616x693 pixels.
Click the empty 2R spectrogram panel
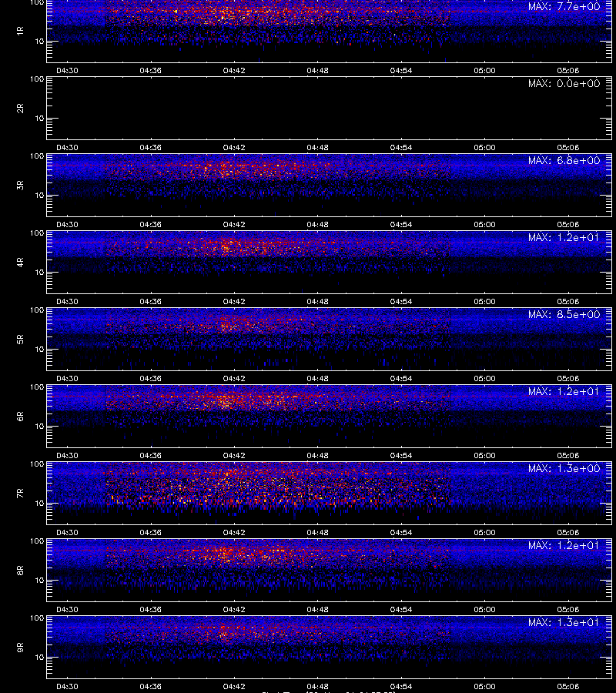329,109
